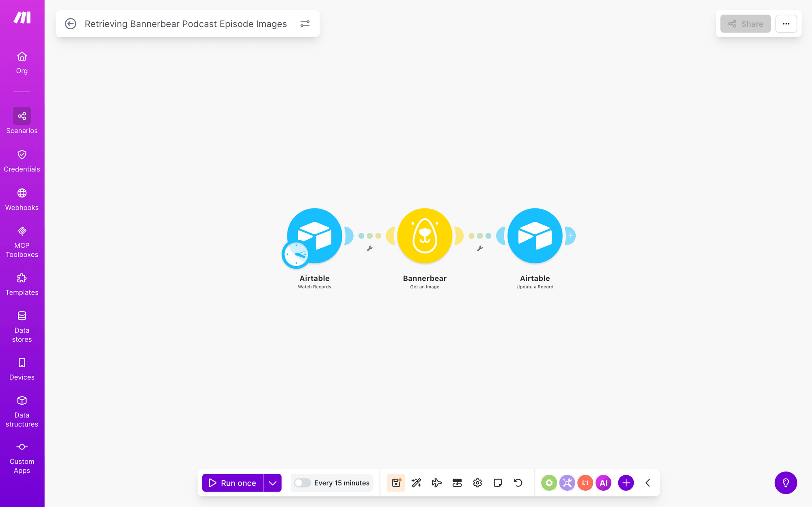Screen dimensions: 812x507
Task: Expand the Run once dropdown arrow
Action: 272,483
